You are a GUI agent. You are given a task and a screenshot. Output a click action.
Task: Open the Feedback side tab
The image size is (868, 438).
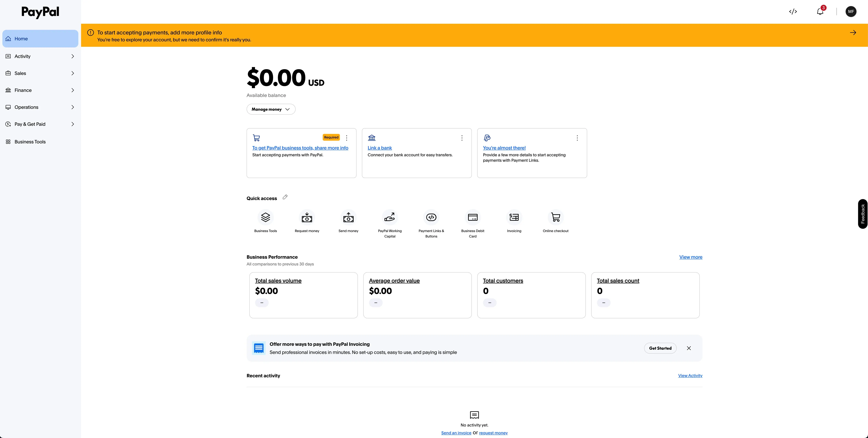(863, 214)
